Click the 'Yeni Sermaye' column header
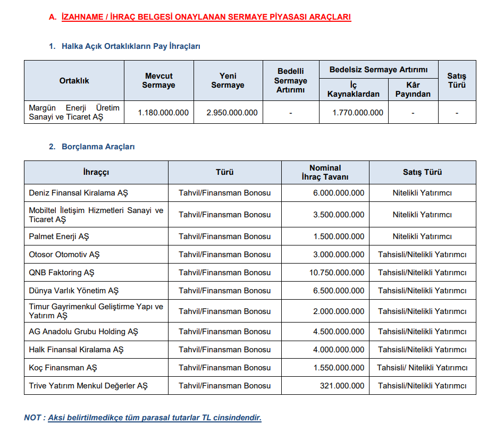This screenshot has height=432, width=504. 228,80
